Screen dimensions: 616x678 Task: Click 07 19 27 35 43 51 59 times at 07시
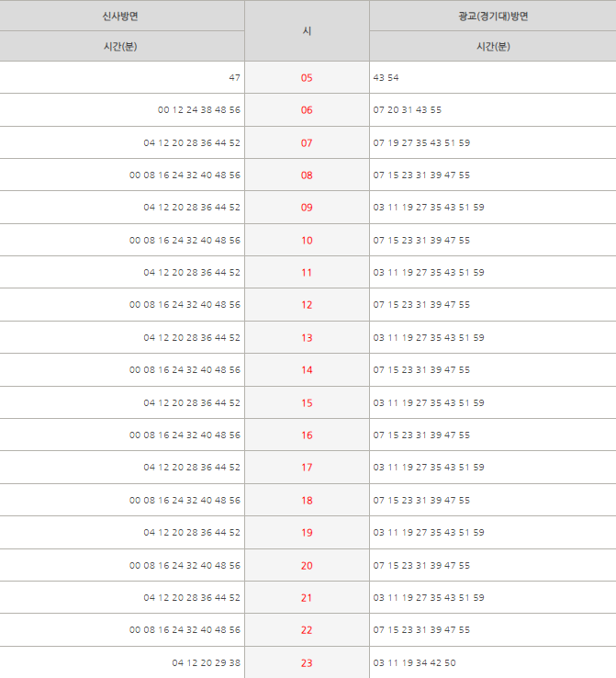[421, 142]
